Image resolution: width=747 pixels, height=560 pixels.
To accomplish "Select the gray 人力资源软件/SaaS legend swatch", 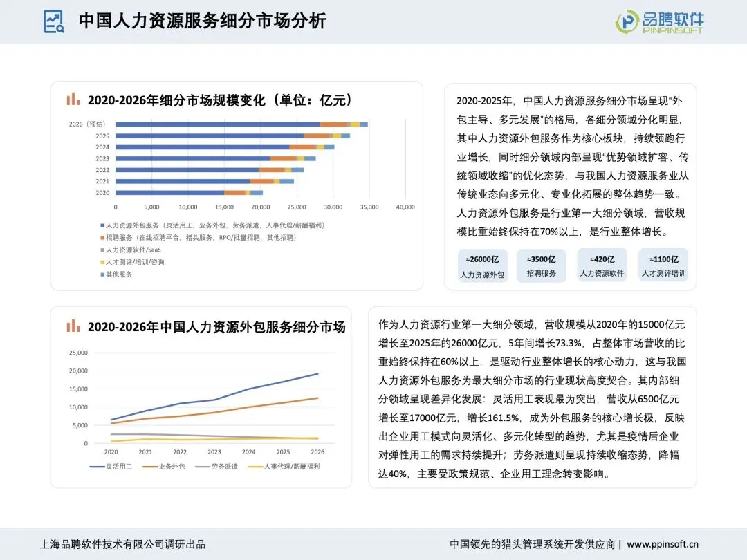I will tap(102, 250).
